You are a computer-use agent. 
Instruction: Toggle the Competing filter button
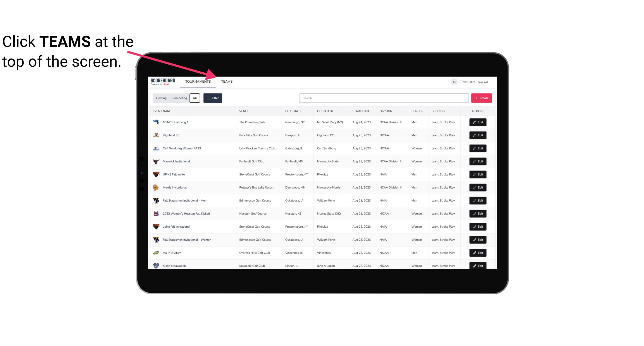tap(178, 98)
